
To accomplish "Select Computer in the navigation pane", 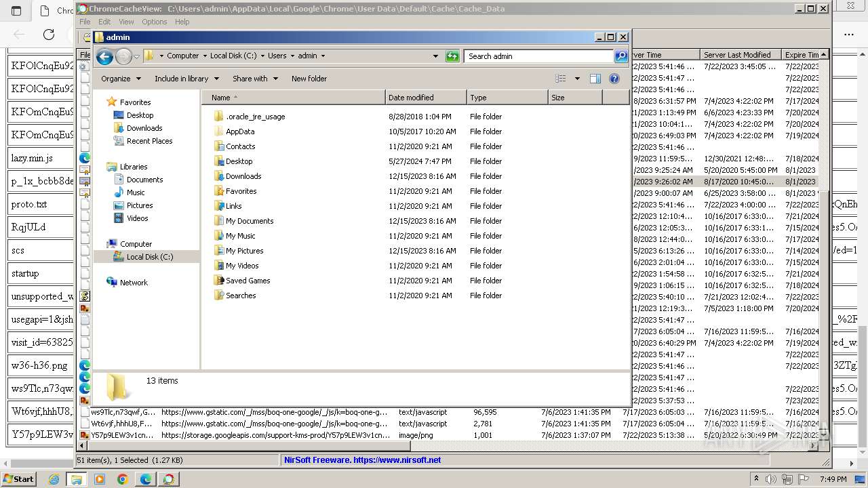I will (x=136, y=244).
